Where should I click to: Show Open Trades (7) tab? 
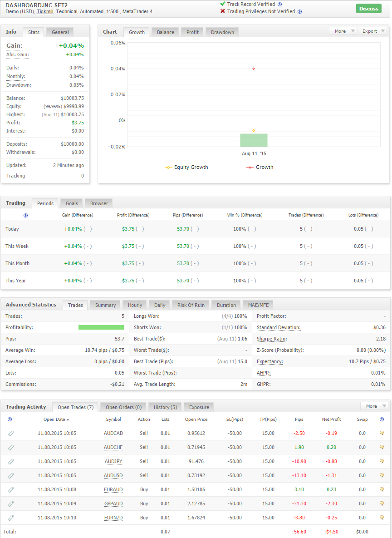click(75, 407)
